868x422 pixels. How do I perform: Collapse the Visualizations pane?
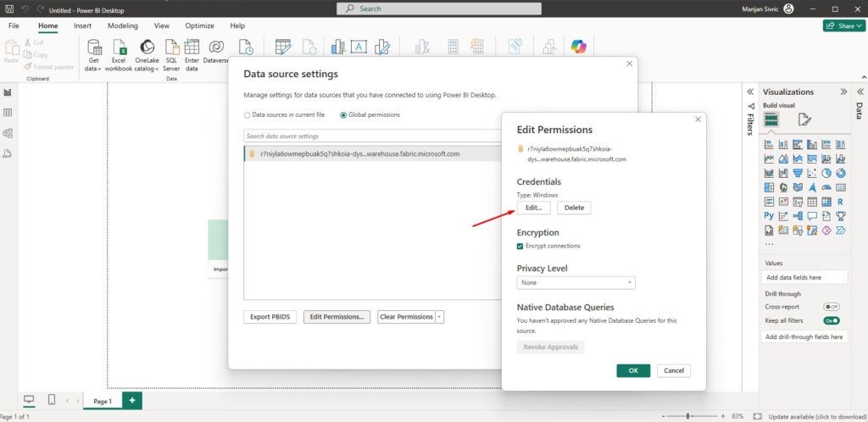(843, 92)
